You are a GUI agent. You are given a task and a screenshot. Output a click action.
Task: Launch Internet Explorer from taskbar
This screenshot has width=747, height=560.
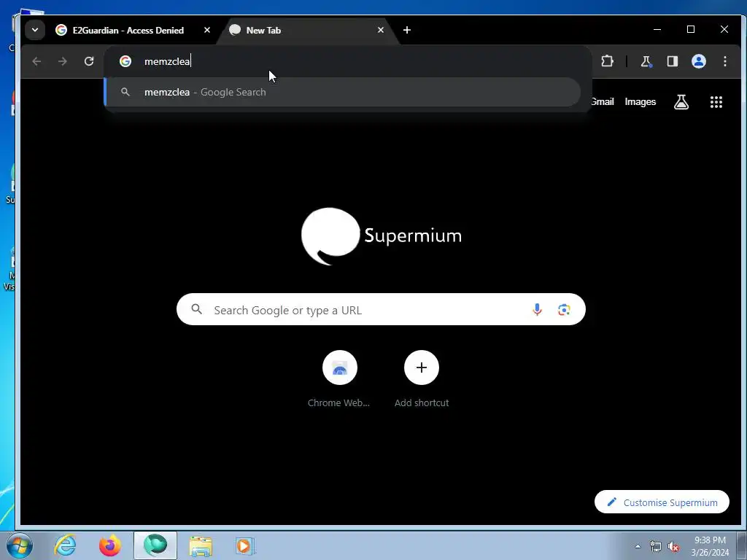coord(65,545)
